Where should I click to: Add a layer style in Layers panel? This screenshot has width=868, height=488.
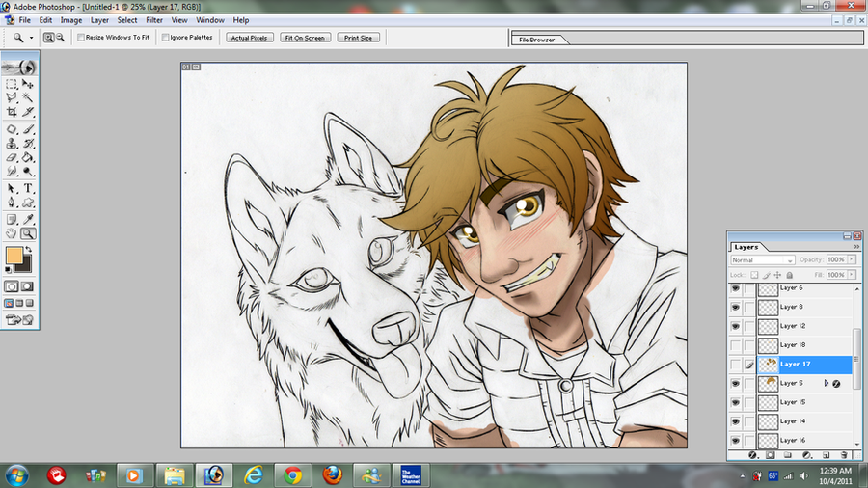[x=752, y=455]
